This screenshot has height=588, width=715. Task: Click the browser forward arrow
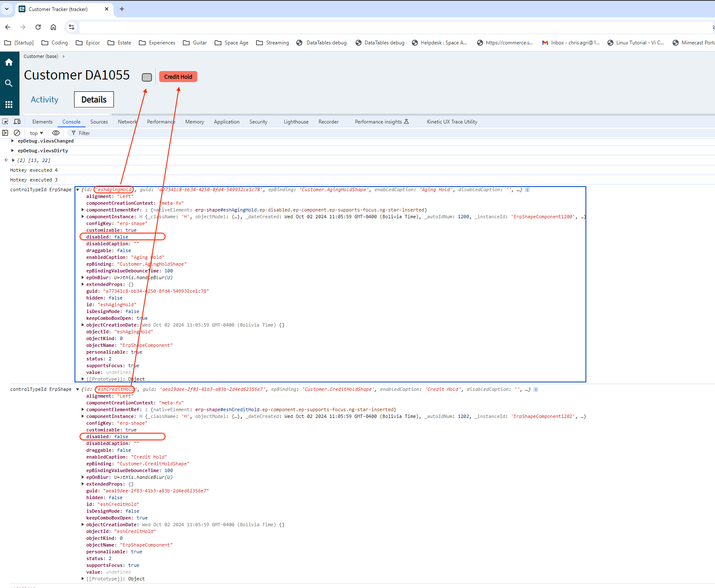(23, 27)
